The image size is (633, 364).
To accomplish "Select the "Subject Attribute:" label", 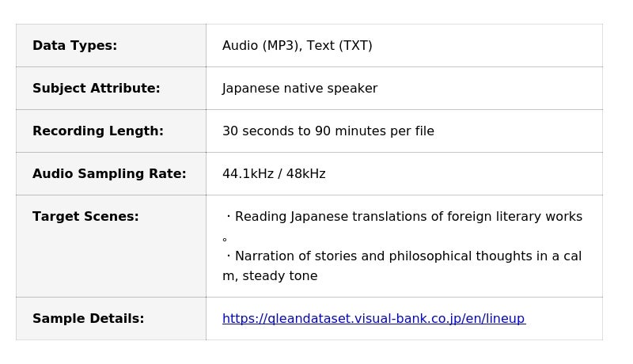I will click(96, 89).
